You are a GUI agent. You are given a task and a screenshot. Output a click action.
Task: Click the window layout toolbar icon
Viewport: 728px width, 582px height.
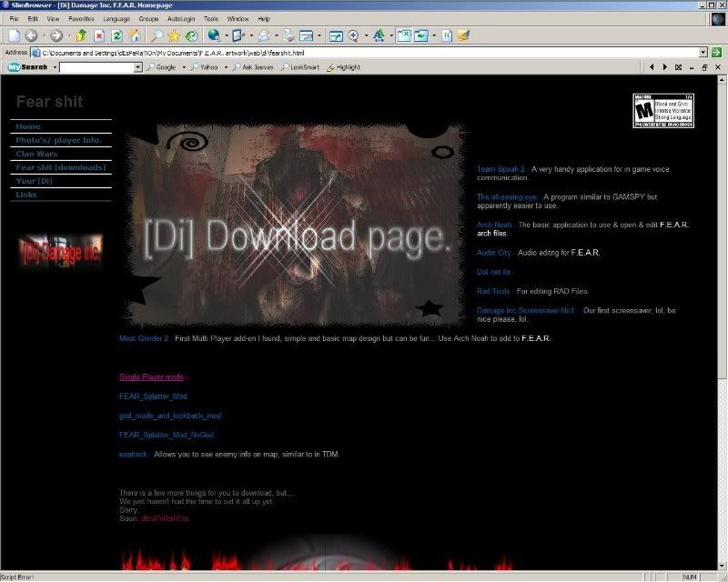coord(307,35)
